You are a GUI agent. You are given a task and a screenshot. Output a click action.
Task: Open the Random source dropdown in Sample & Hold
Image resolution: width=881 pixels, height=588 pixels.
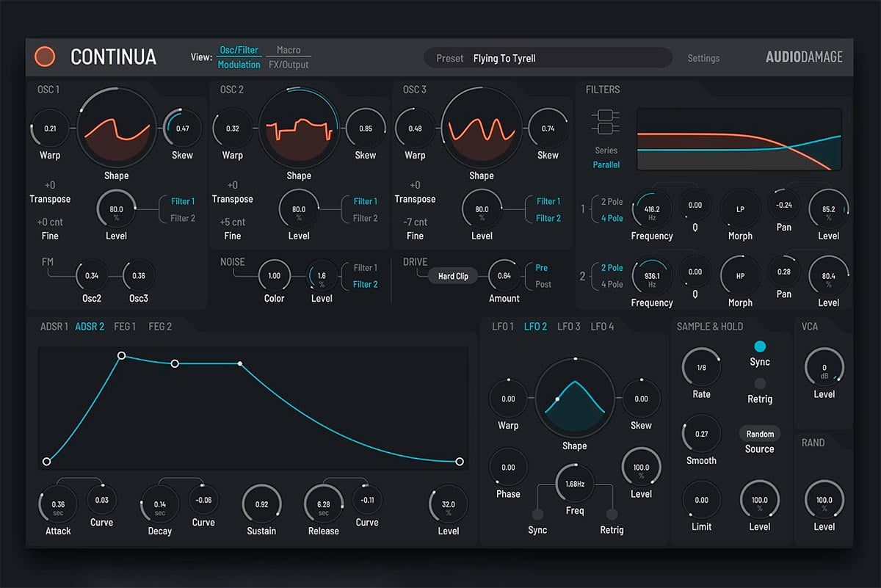tap(760, 434)
